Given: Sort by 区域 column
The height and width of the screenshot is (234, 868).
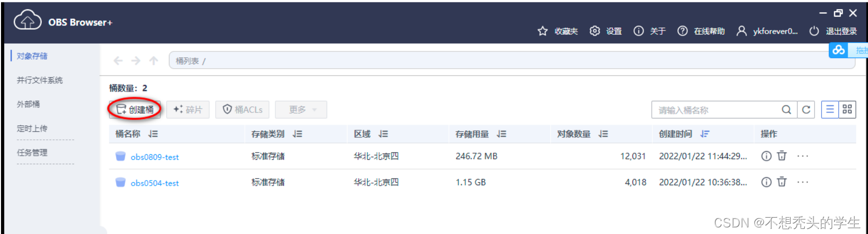Looking at the screenshot, I should pyautogui.click(x=384, y=134).
